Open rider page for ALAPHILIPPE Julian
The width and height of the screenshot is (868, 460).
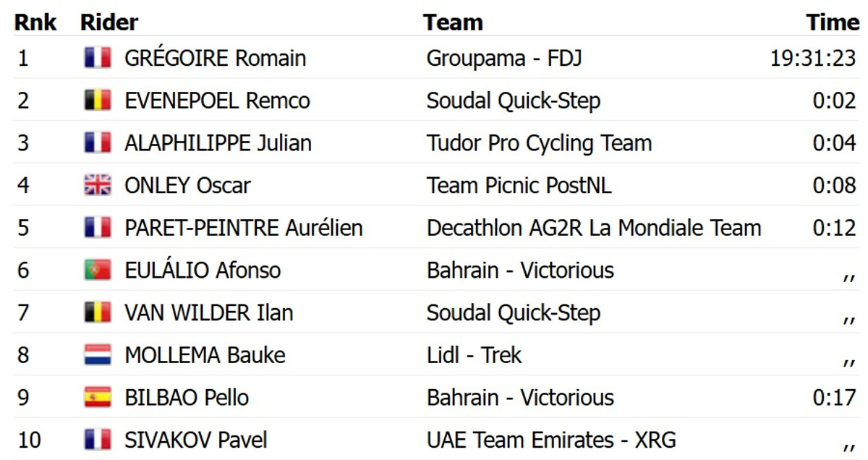pos(218,143)
